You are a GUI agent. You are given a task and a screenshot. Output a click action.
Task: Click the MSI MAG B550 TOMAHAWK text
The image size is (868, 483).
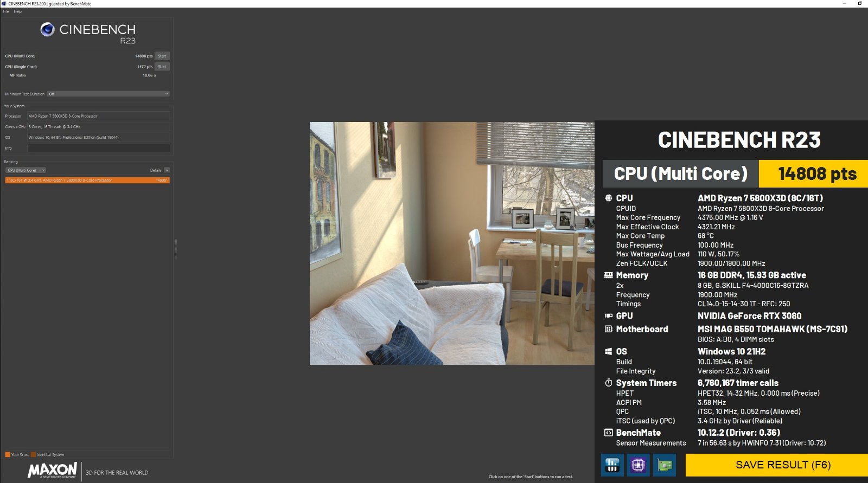[773, 329]
